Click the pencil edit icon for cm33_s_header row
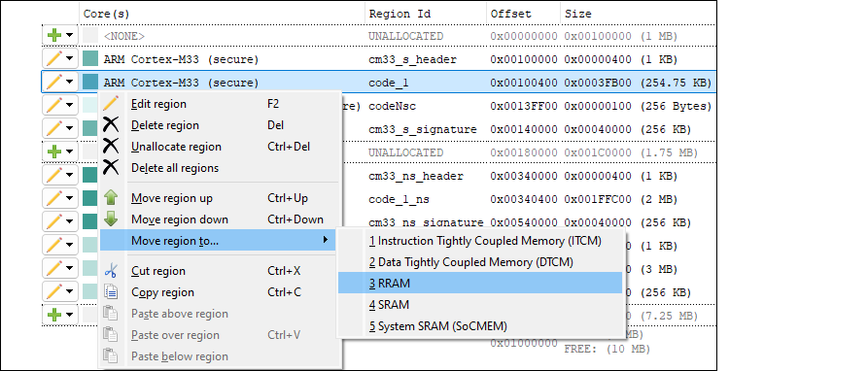Screen dimensions: 868x371 click(x=54, y=58)
